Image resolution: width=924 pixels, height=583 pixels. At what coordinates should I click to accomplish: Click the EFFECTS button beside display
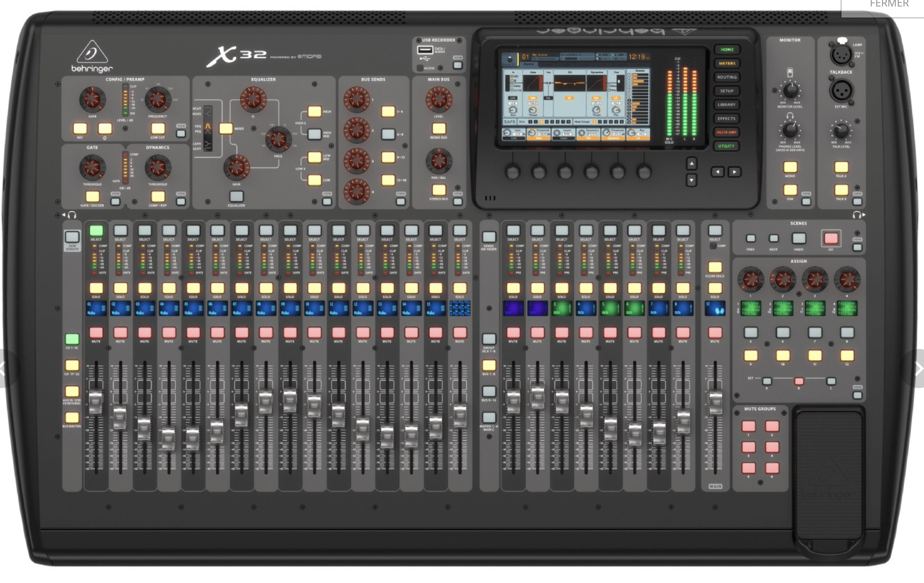click(727, 119)
